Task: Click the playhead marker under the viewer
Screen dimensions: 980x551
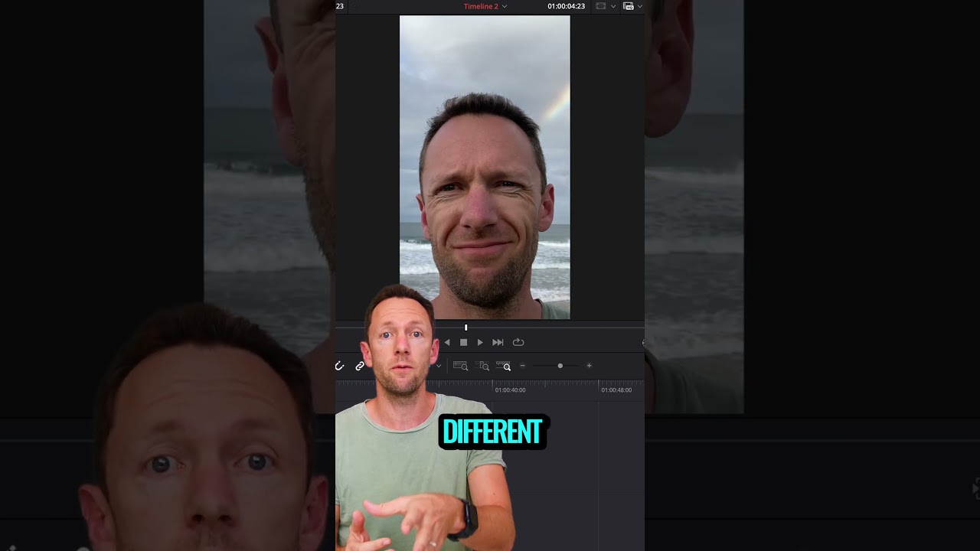Action: (465, 327)
